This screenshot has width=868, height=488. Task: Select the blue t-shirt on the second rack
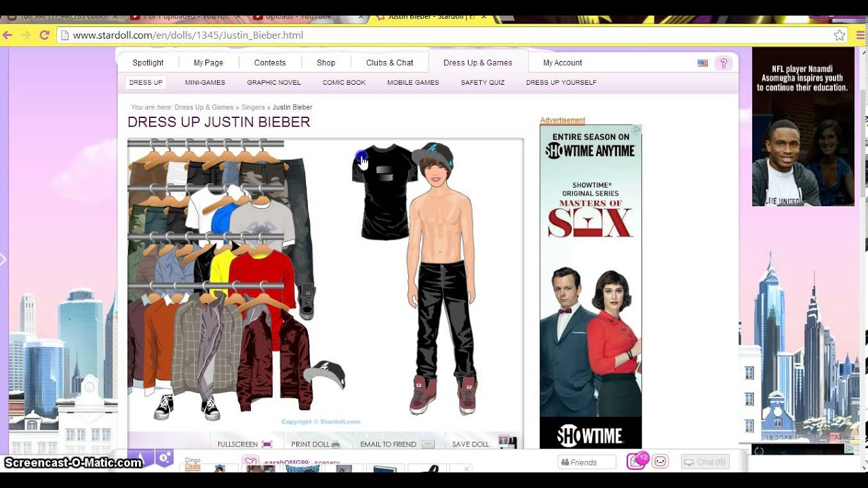click(222, 218)
